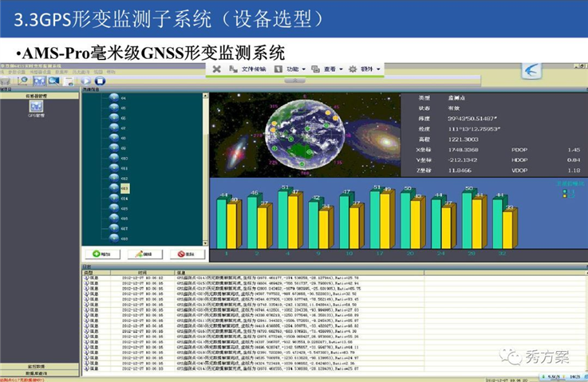Click the X disconnect icon in remote toolbar
This screenshot has height=382, width=588.
(216, 69)
